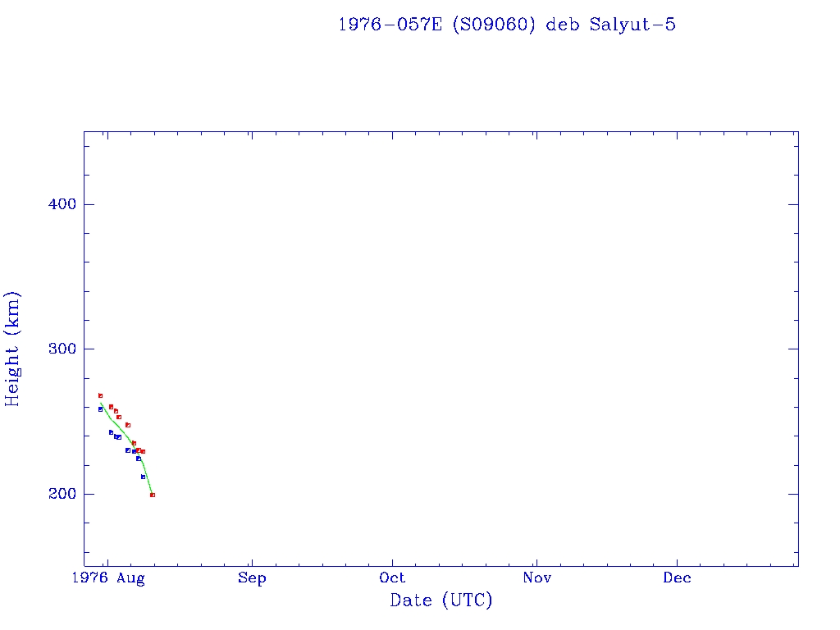Click the 'Sep' x-axis label

(x=252, y=578)
